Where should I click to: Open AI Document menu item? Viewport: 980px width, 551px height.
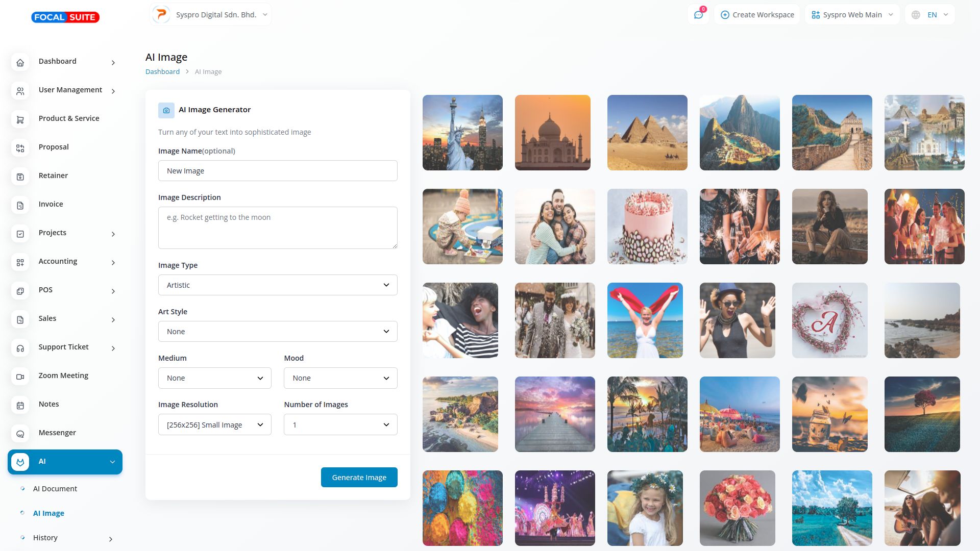coord(55,489)
